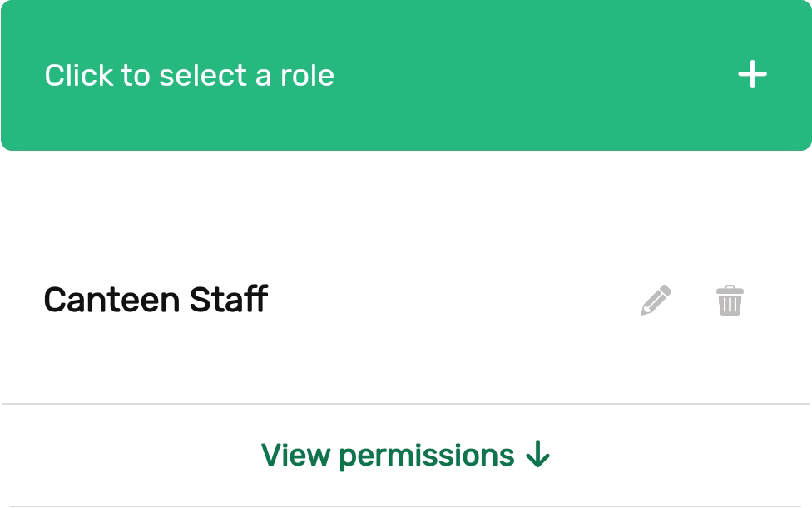Expand the View permissions section

tap(405, 456)
